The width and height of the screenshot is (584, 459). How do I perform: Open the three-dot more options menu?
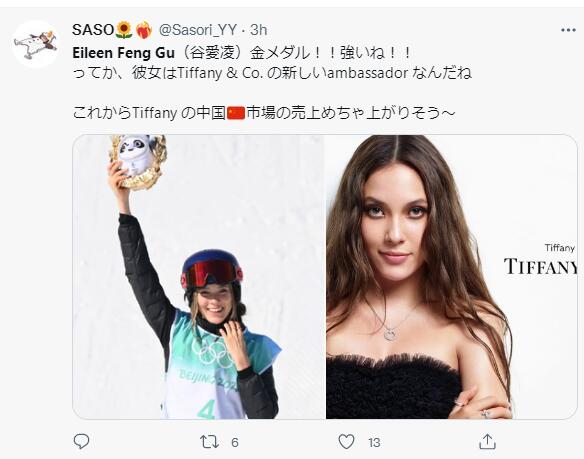568,30
